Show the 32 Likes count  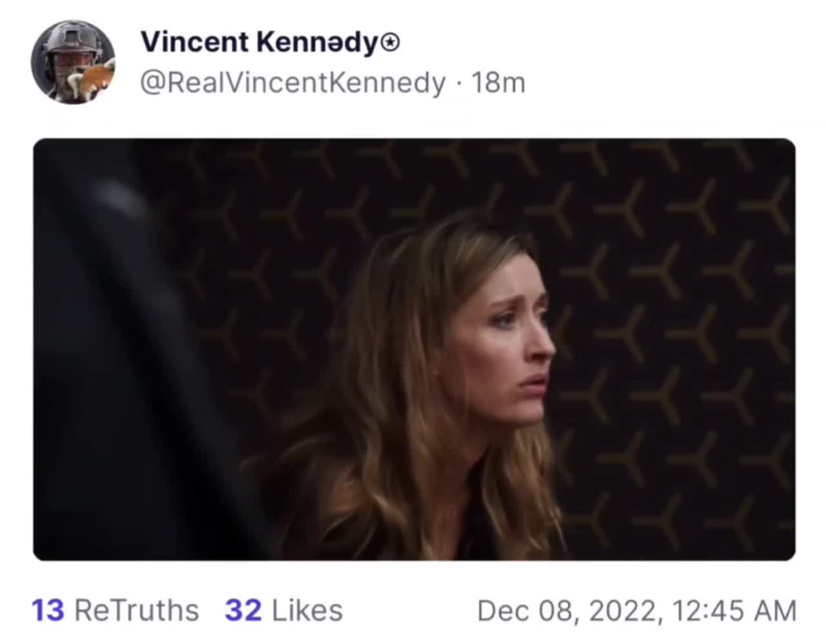pos(243,610)
